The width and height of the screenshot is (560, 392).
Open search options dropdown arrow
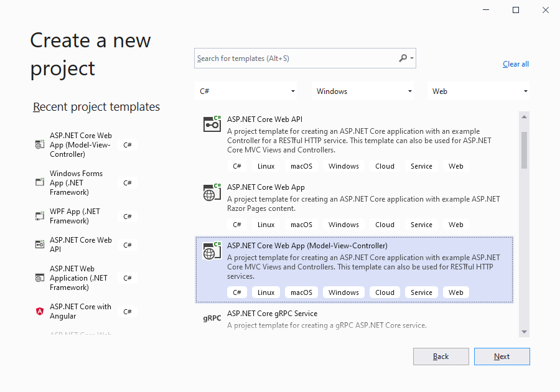coord(412,58)
